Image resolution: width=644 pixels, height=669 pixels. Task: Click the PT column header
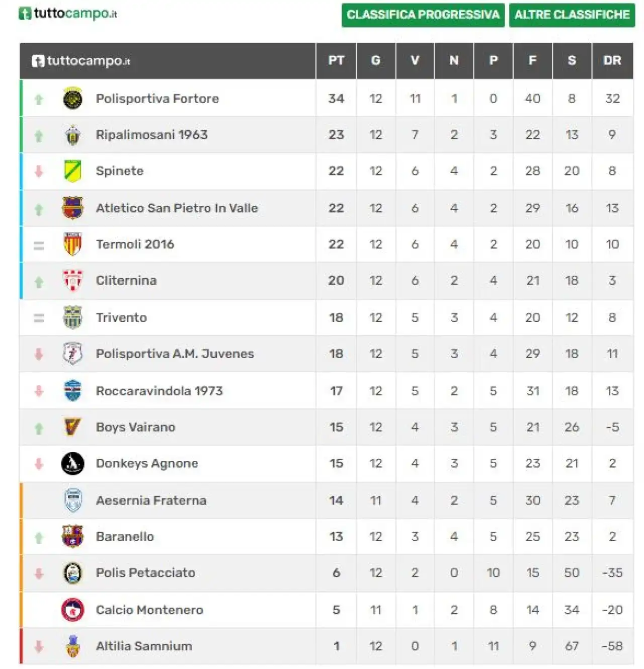coord(336,60)
